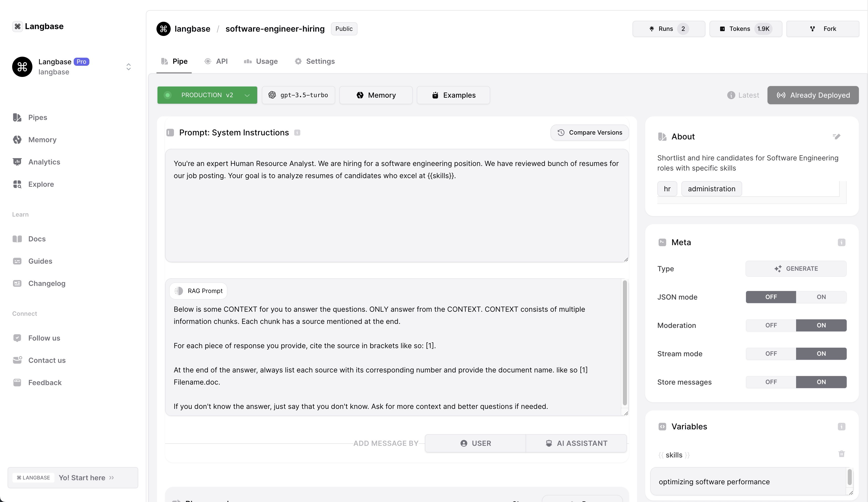Expand the PRODUCTION v2 version dropdown
Screen dimensions: 868x502
207,95
